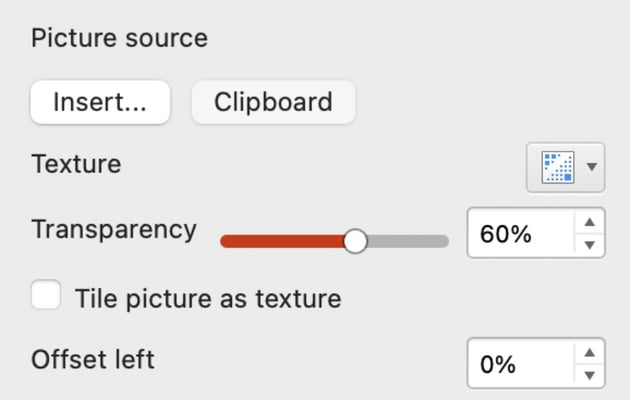
Task: Decrease Transparency with the down stepper arrow
Action: coord(590,246)
